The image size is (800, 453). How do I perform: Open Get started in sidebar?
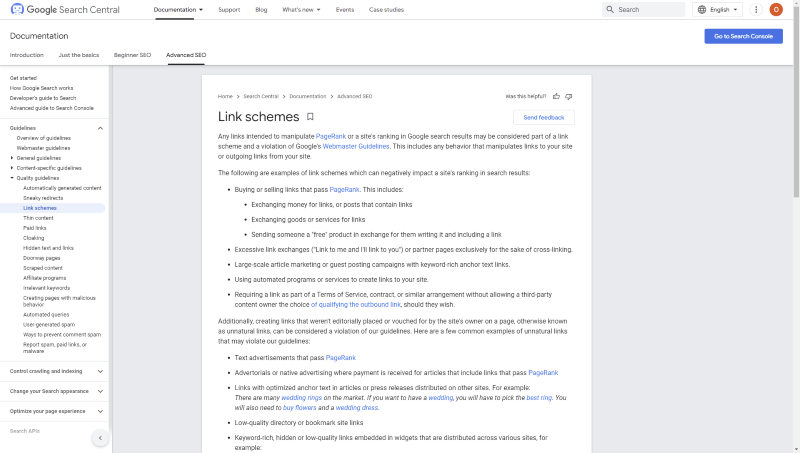23,78
